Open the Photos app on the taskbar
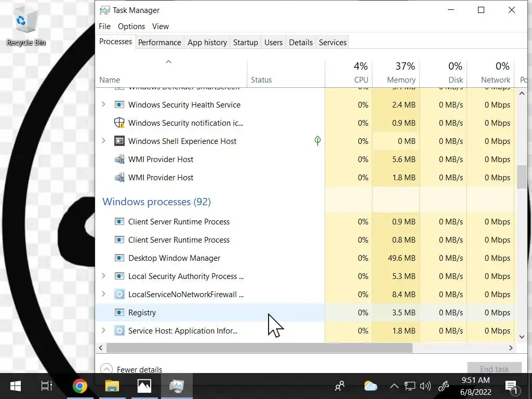 coord(144,386)
